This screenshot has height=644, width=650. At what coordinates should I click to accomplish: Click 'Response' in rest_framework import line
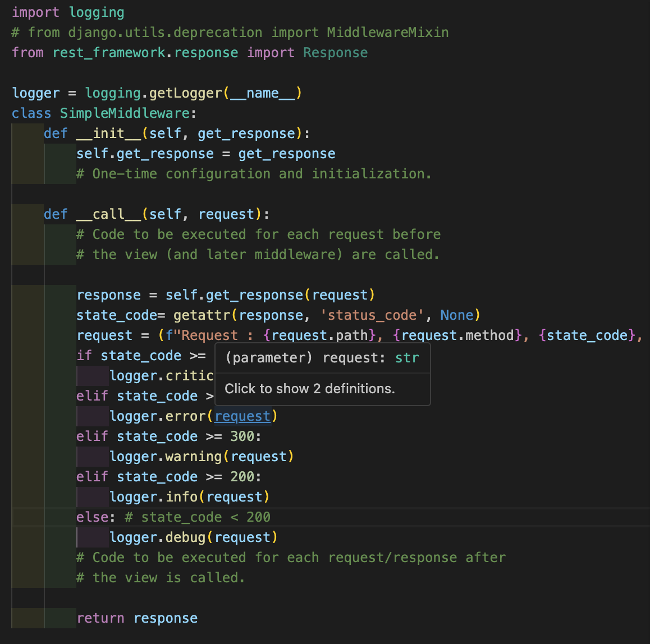pyautogui.click(x=335, y=53)
